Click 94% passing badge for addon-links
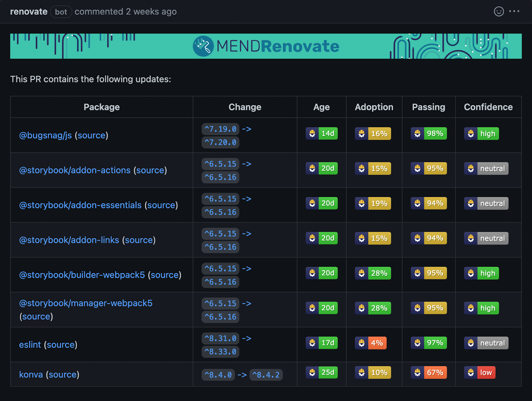The image size is (532, 401). [429, 238]
